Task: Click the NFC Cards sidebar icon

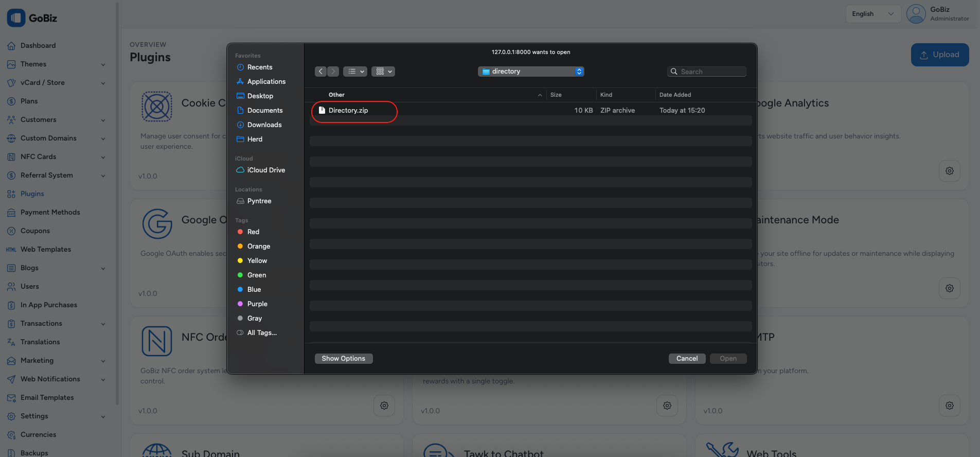Action: 11,157
